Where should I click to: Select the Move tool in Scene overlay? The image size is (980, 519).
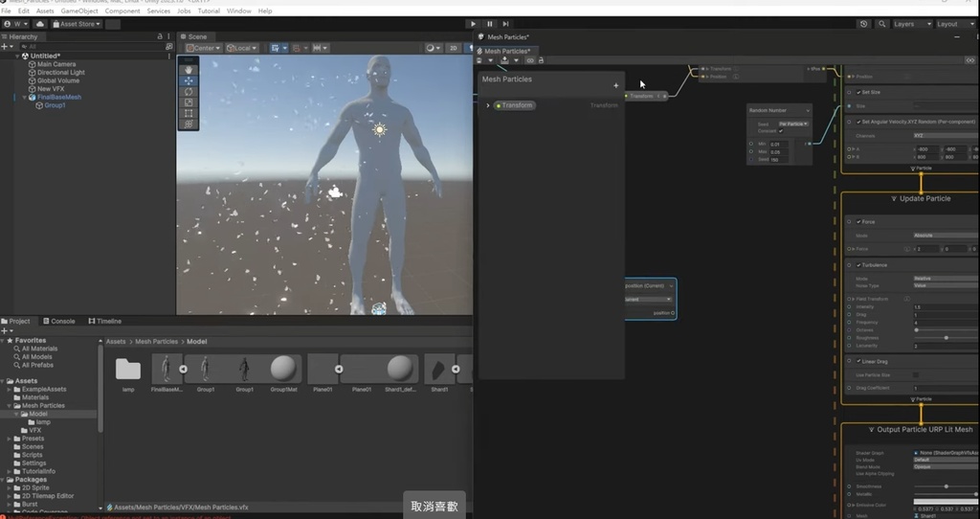(189, 80)
